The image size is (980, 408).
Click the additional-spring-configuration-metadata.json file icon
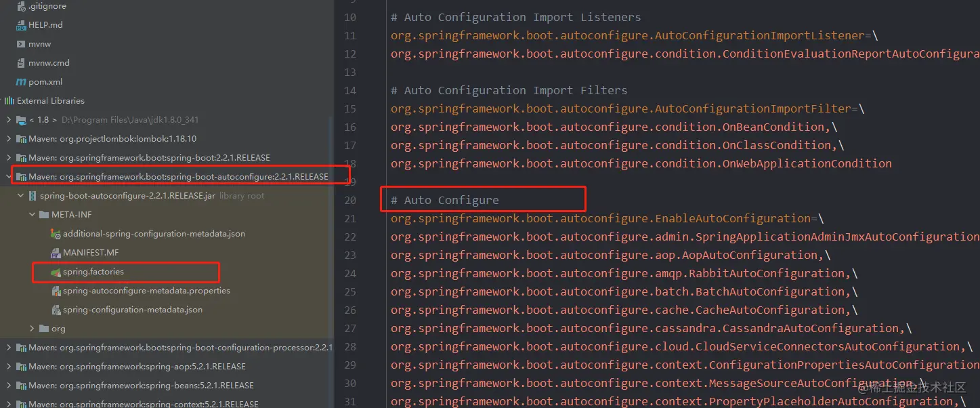pyautogui.click(x=56, y=234)
